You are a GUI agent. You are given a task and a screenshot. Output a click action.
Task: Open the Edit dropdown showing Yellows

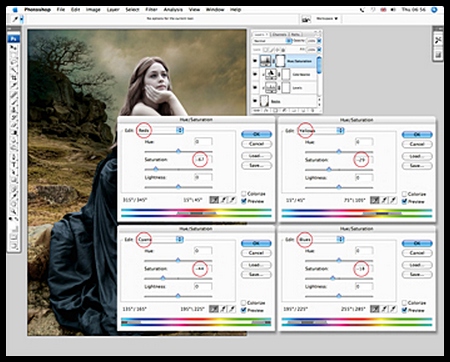(320, 131)
